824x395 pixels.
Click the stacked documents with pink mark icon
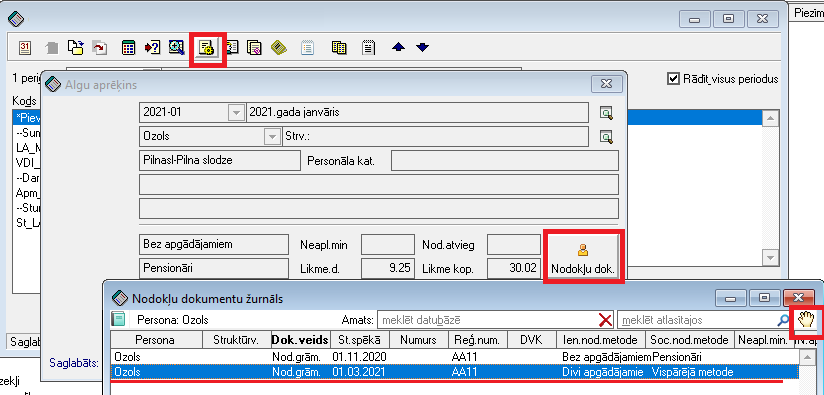254,48
